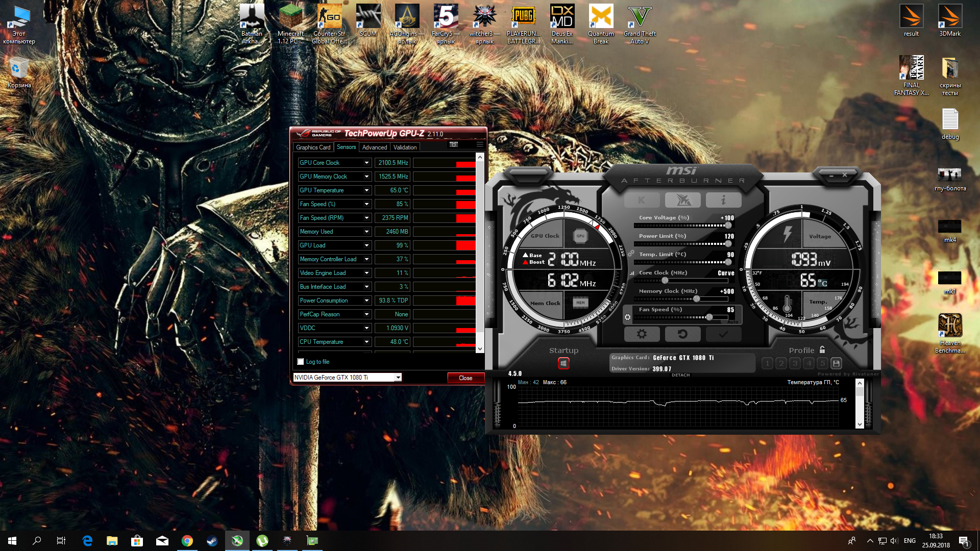Click the save profile floppy icon

coord(836,363)
